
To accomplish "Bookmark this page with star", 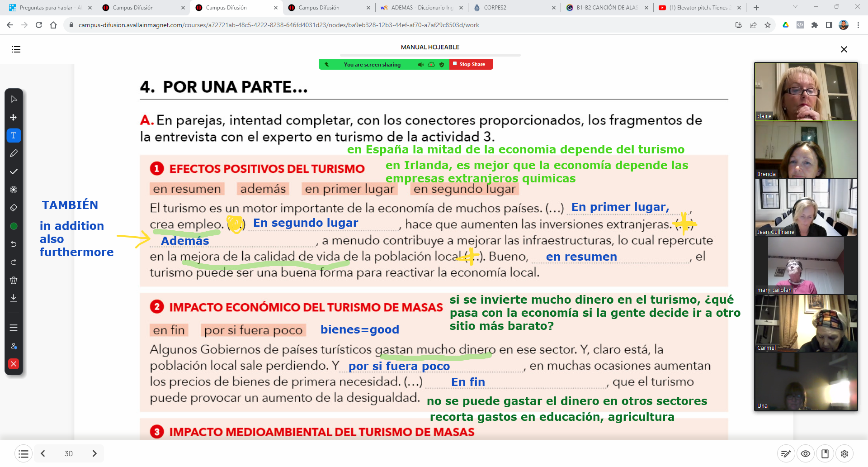I will [x=768, y=25].
